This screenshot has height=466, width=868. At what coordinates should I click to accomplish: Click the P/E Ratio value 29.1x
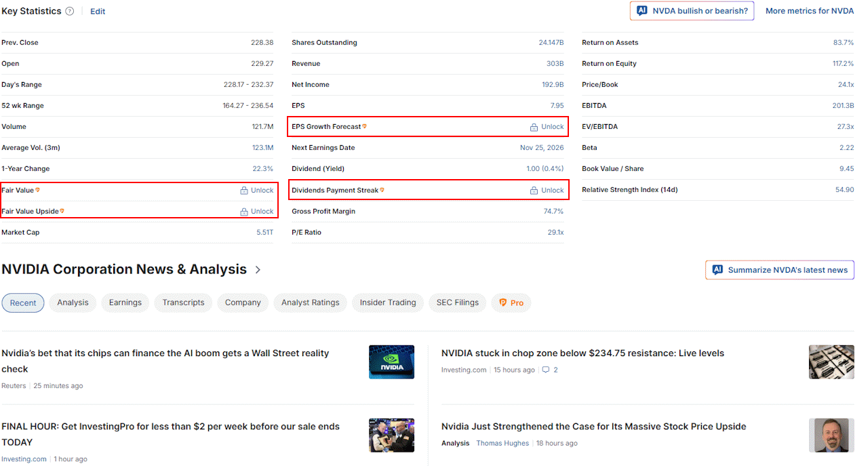555,233
